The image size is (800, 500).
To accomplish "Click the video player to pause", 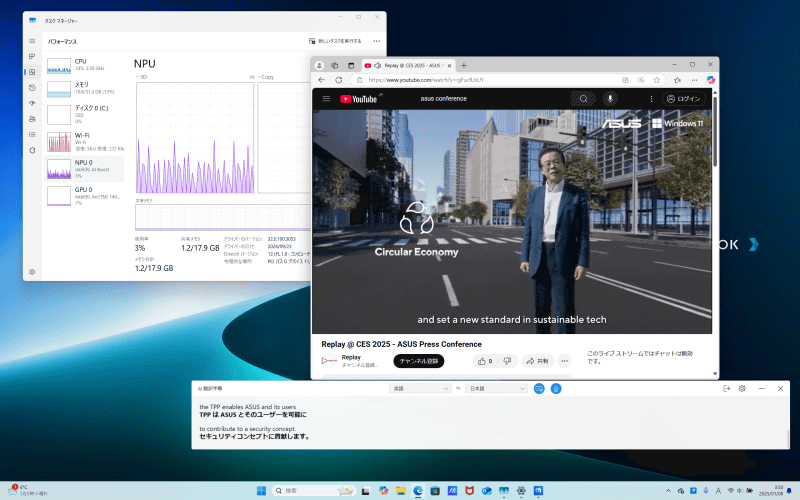I will pos(512,221).
